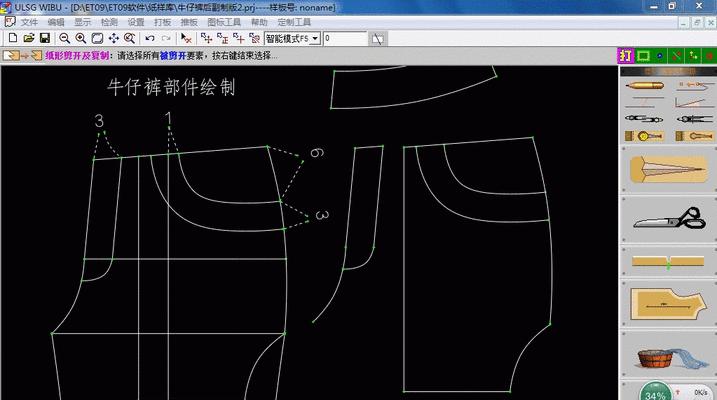Toggle the white arrow-with-dots mode button
717x400 pixels.
pyautogui.click(x=693, y=56)
